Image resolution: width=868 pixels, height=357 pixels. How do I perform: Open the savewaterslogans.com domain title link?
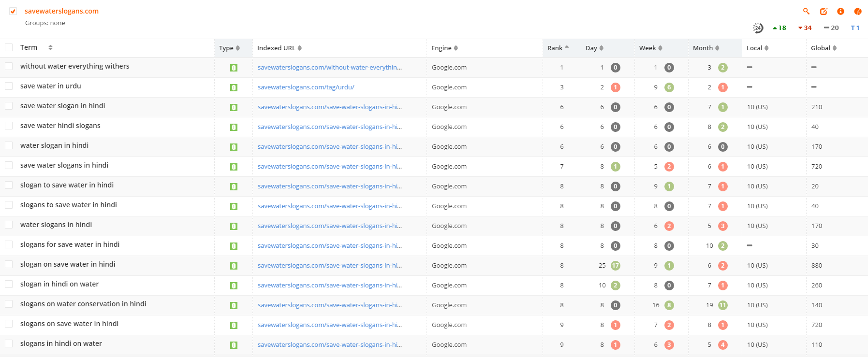[x=61, y=11]
